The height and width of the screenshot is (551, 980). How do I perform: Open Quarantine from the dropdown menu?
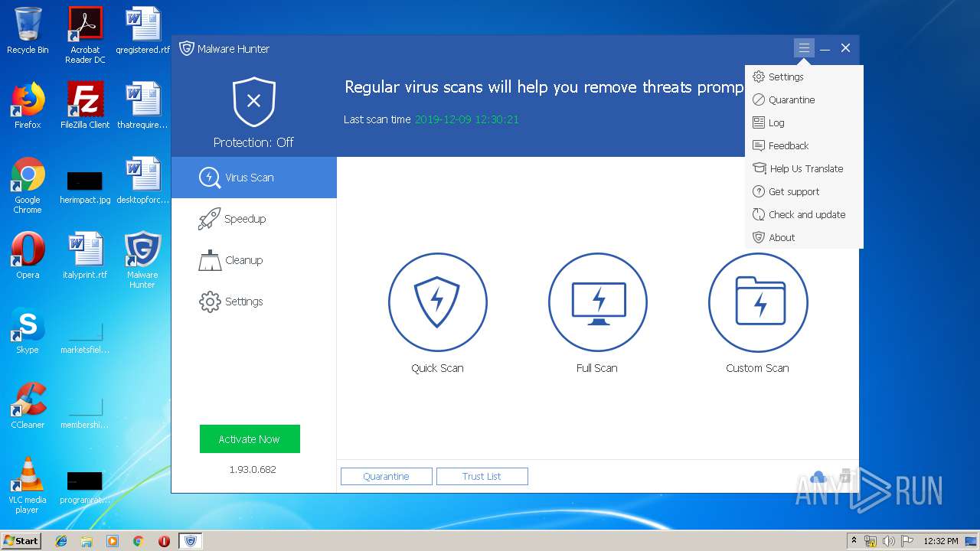pos(804,99)
